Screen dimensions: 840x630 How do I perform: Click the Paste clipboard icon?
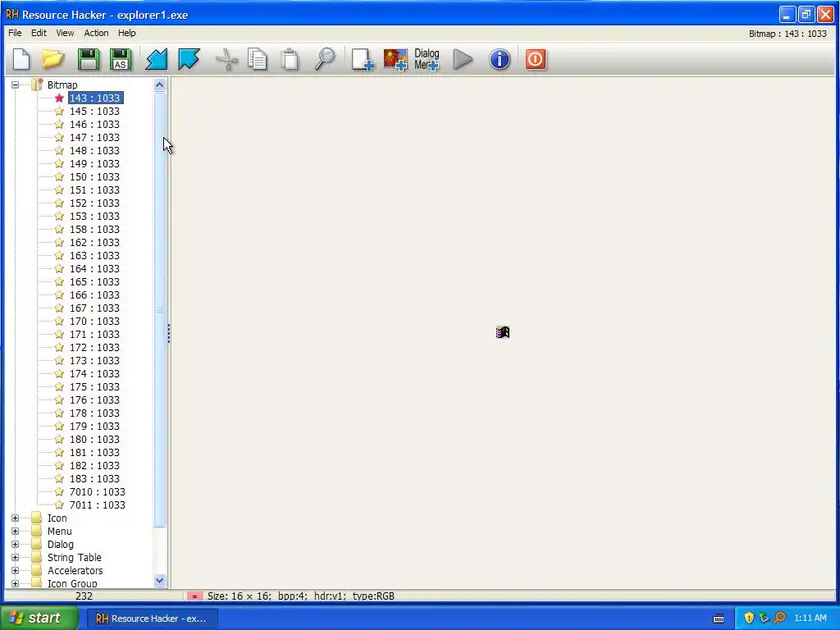(290, 59)
